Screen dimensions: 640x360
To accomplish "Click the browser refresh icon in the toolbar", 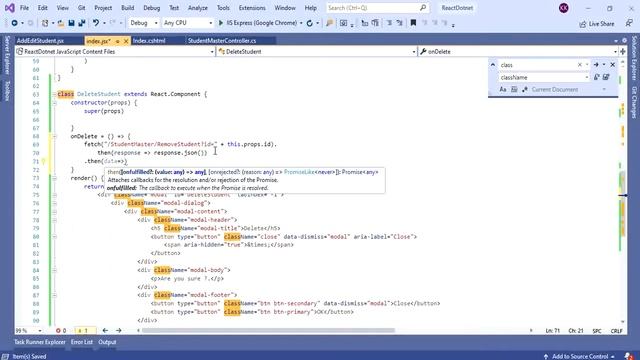I will tap(309, 23).
